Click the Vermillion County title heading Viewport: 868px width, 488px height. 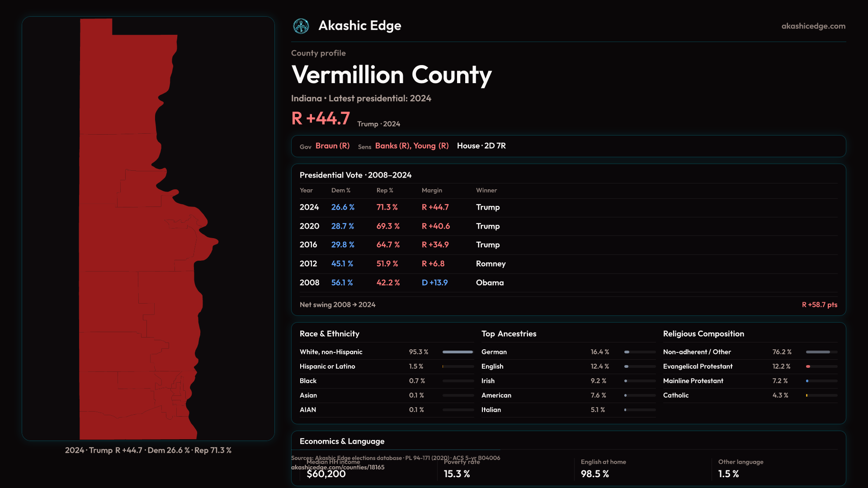(391, 75)
